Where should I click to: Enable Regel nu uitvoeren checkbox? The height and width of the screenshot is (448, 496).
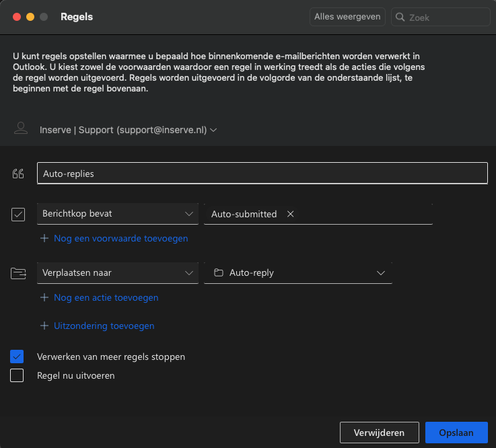[17, 375]
